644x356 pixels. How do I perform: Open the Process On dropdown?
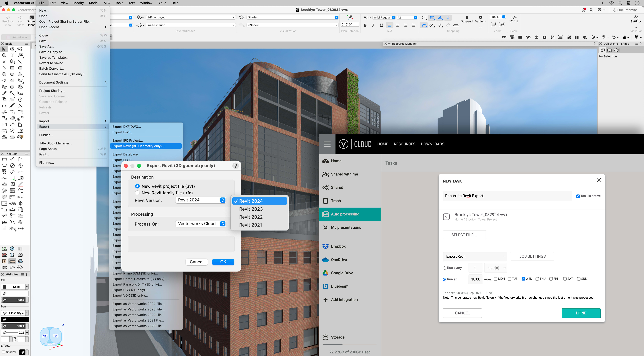pos(200,224)
